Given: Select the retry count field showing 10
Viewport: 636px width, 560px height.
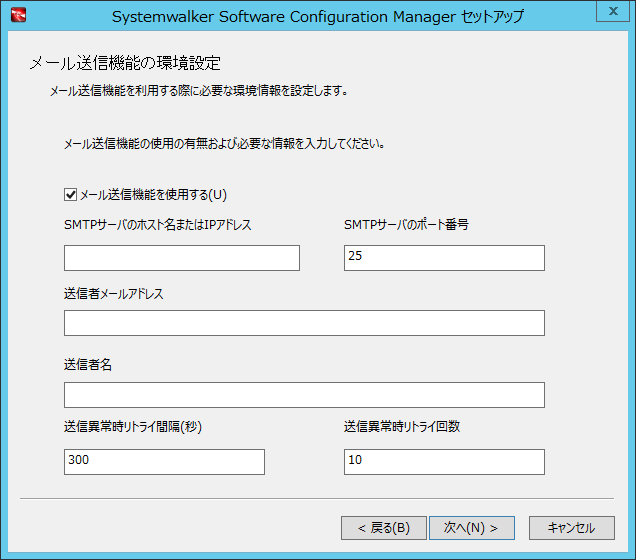Looking at the screenshot, I should pos(444,461).
